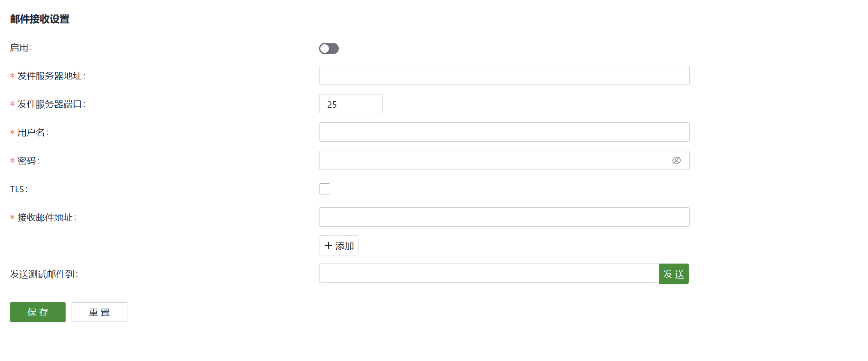Click the 重置 reset button
The image size is (868, 361).
point(99,312)
